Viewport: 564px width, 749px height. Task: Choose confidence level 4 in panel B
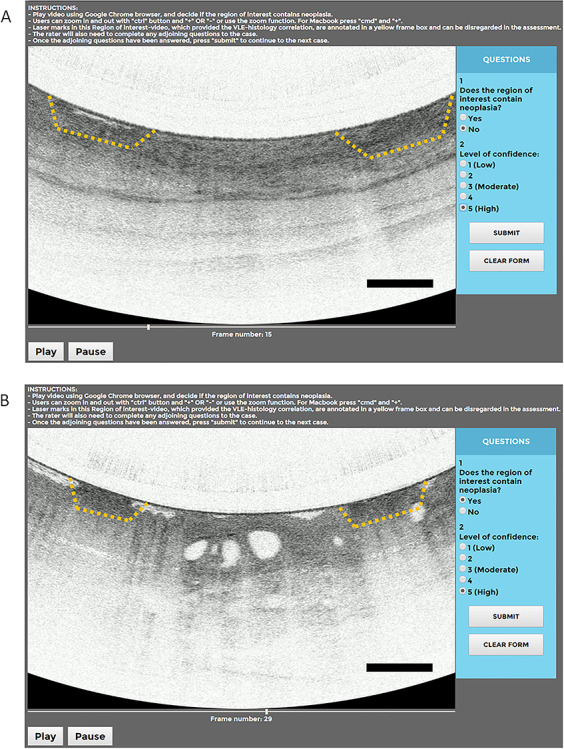point(462,580)
